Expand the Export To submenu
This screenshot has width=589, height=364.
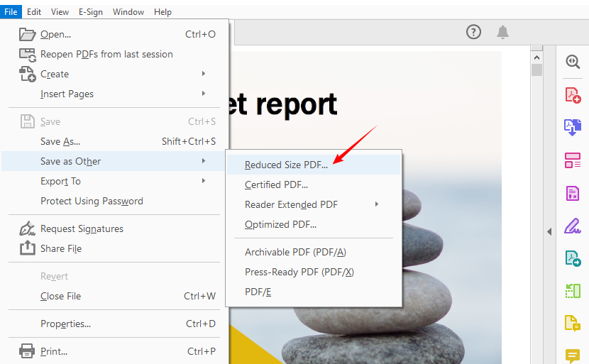[x=114, y=181]
